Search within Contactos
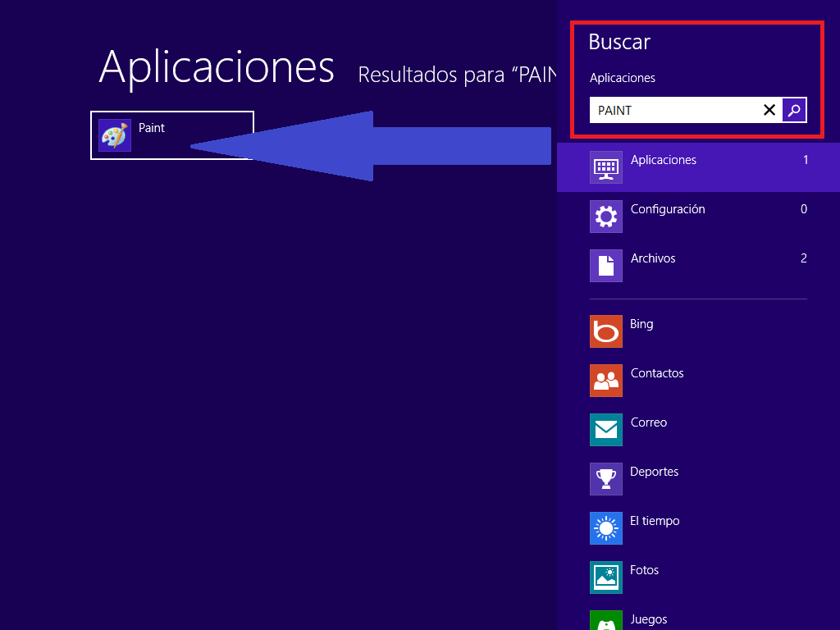This screenshot has width=840, height=630. pos(699,381)
